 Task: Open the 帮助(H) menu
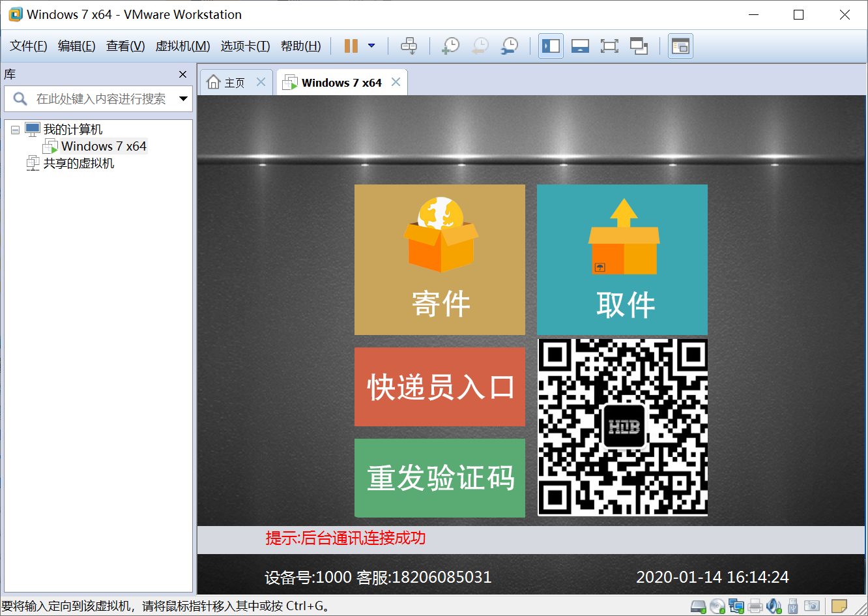coord(301,46)
